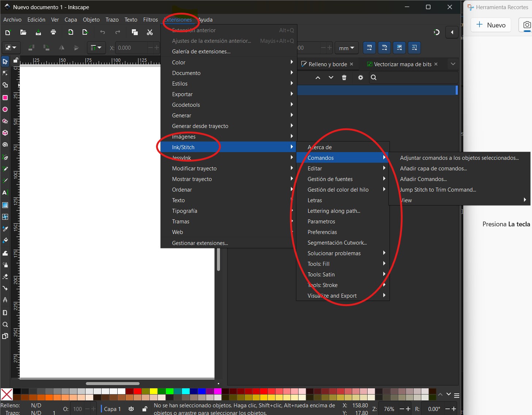This screenshot has height=415, width=532.
Task: Expand the docked panels chevron menu
Action: [x=453, y=64]
